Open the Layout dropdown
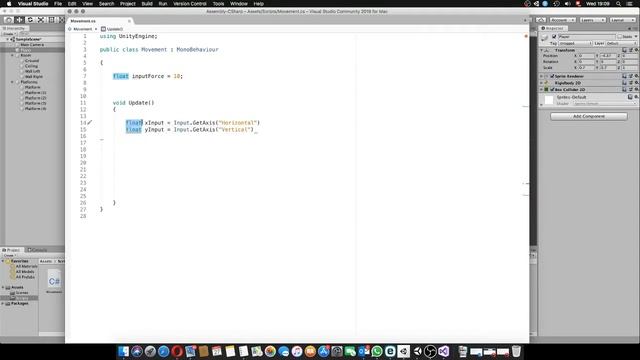Viewport: 640px width, 360px height. click(x=622, y=20)
